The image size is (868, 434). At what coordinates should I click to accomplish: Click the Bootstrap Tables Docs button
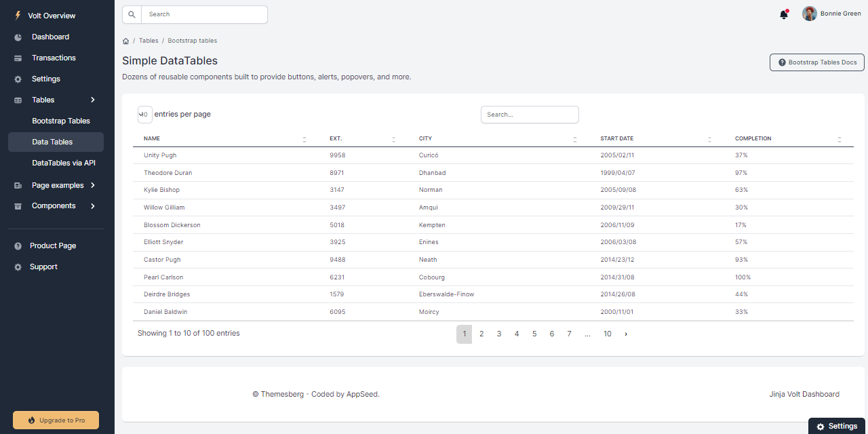816,62
